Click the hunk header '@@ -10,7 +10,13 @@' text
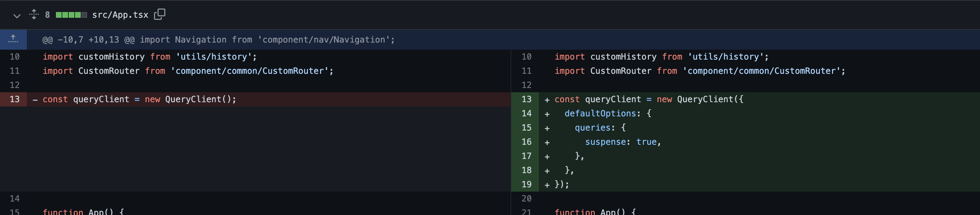This screenshot has height=215, width=980. (x=88, y=40)
